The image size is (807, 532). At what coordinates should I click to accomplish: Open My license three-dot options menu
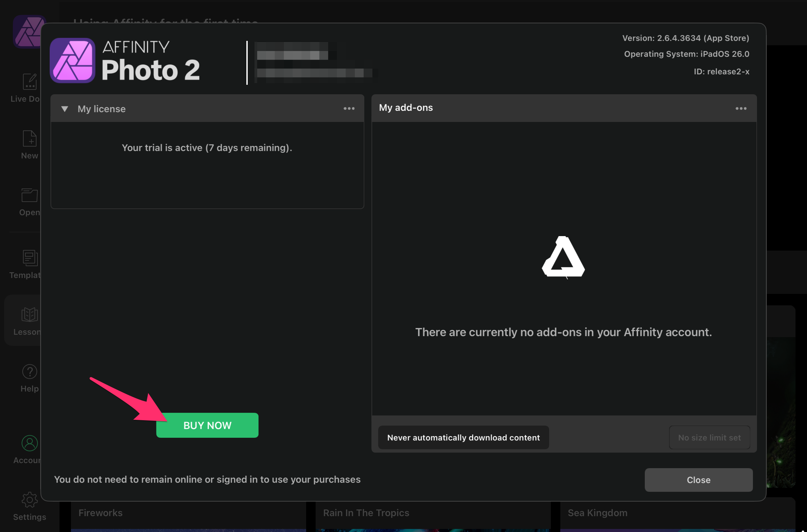pyautogui.click(x=349, y=108)
